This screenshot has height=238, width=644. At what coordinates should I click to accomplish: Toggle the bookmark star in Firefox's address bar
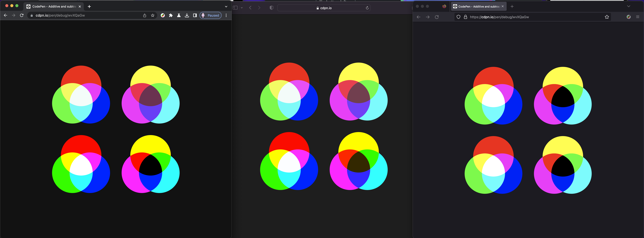(607, 17)
